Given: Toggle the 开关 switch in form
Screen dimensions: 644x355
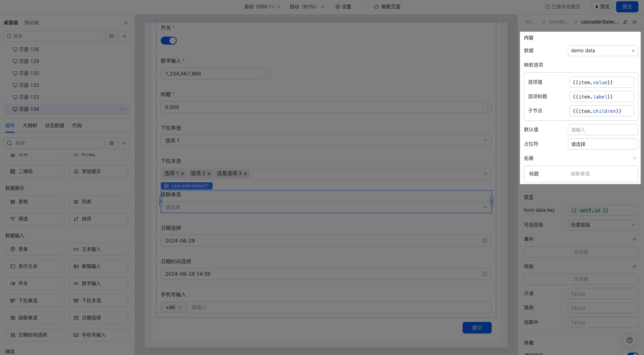Looking at the screenshot, I should (x=169, y=41).
